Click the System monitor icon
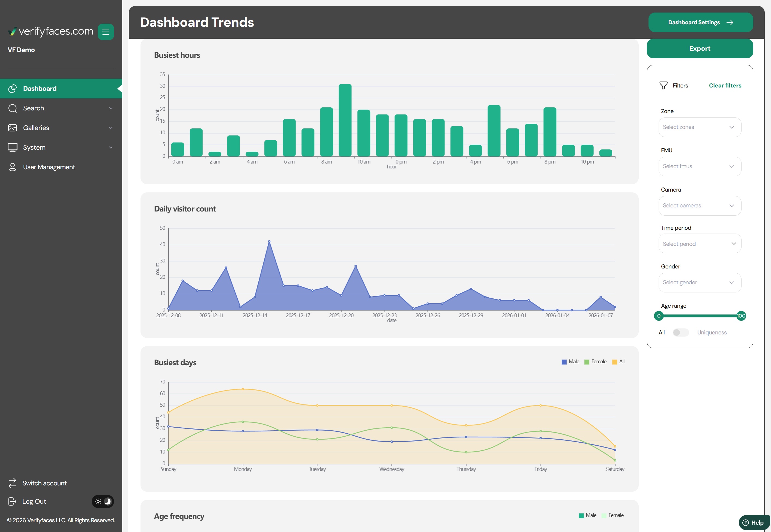This screenshot has height=532, width=771. click(x=13, y=148)
